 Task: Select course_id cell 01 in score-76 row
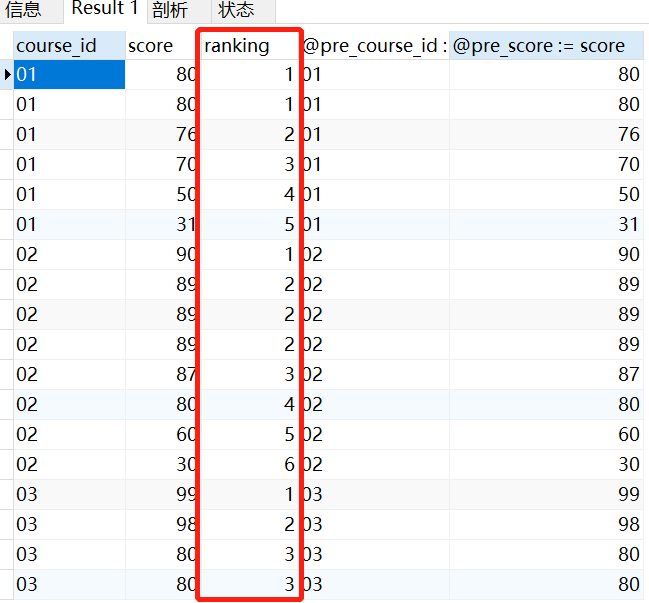(x=70, y=135)
